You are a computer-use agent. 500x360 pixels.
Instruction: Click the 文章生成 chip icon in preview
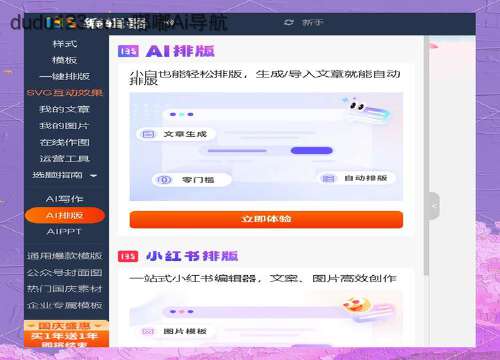pyautogui.click(x=148, y=134)
